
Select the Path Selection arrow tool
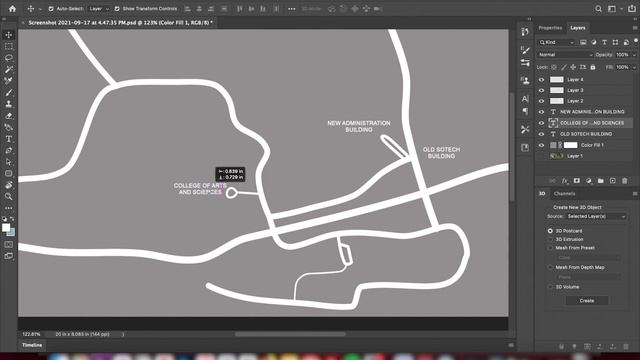(x=9, y=162)
